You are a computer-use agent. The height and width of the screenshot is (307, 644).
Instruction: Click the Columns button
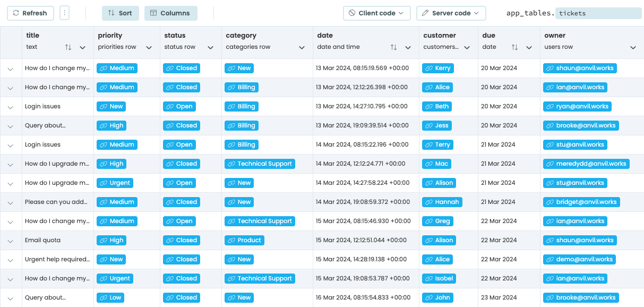[170, 13]
